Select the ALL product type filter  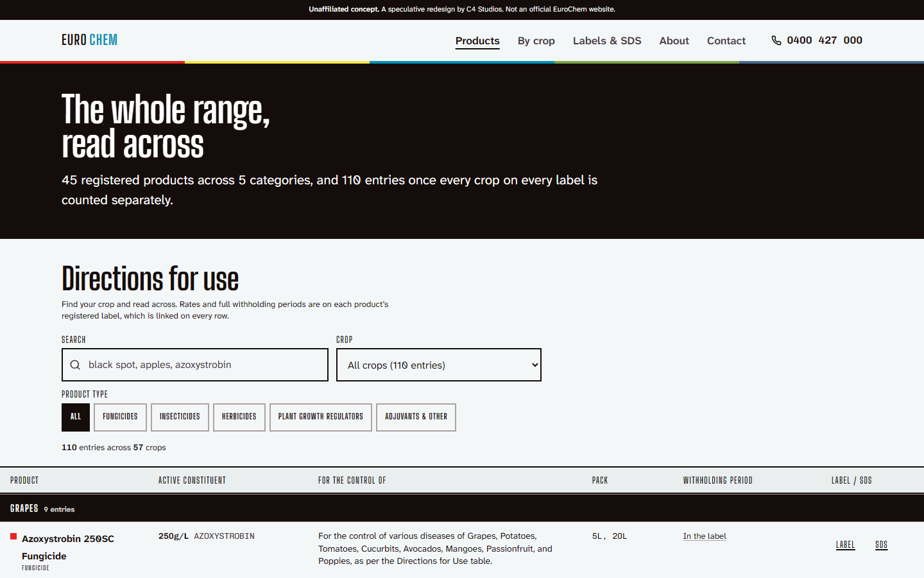tap(76, 417)
